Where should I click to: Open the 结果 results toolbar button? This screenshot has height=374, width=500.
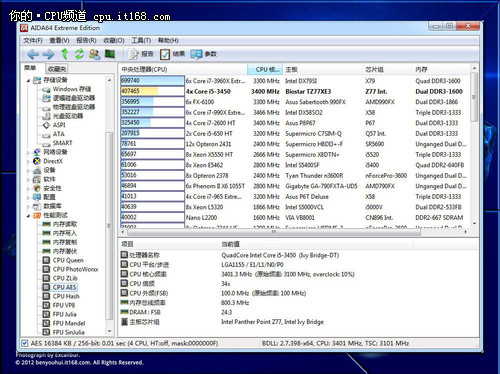point(172,54)
